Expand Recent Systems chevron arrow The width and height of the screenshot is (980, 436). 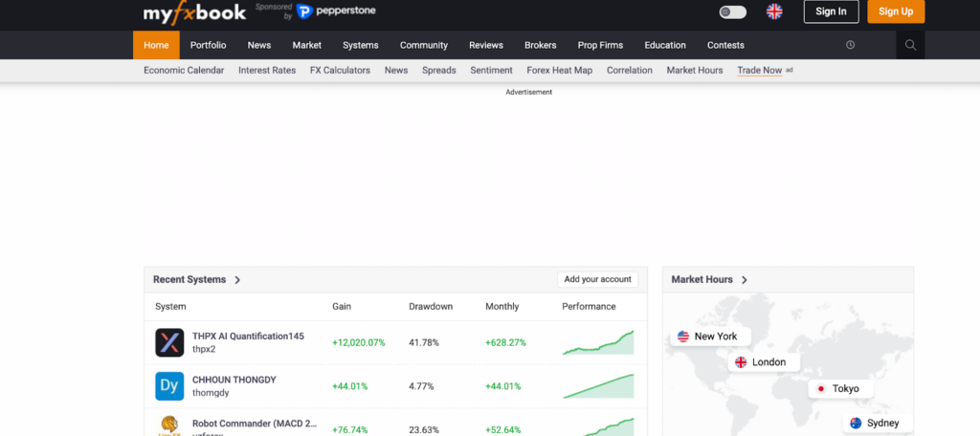click(x=237, y=280)
